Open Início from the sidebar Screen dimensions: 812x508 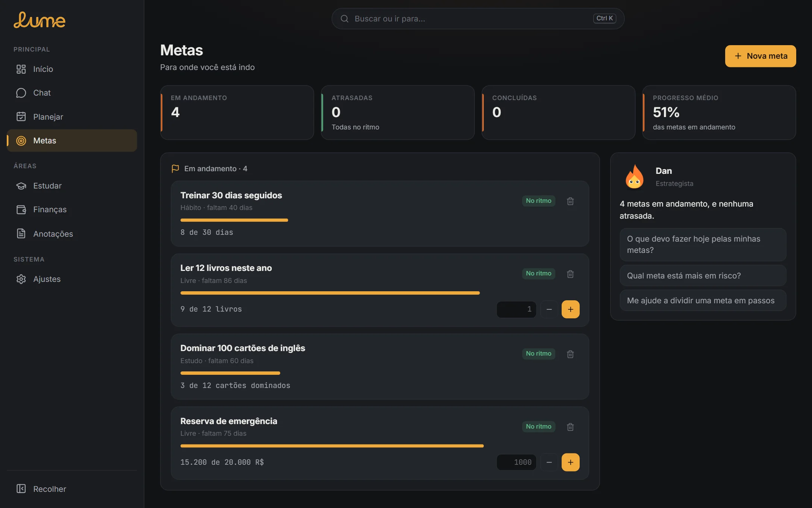click(72, 69)
